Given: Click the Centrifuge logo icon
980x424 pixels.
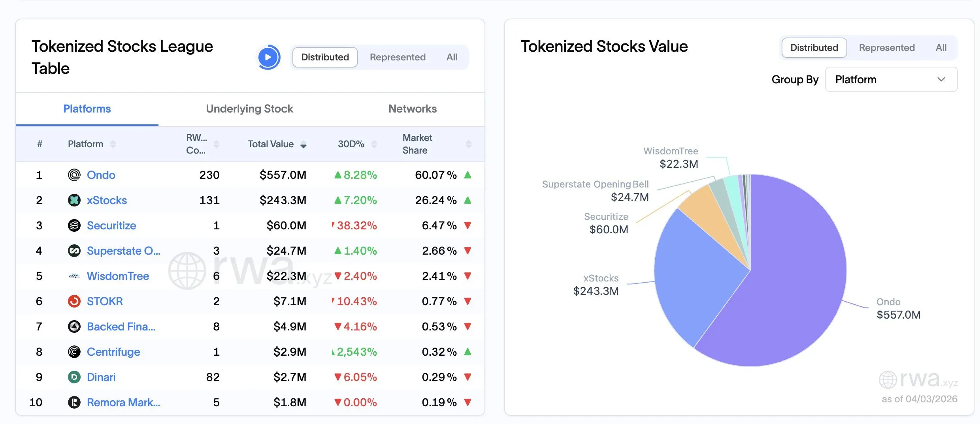Looking at the screenshot, I should coord(74,352).
